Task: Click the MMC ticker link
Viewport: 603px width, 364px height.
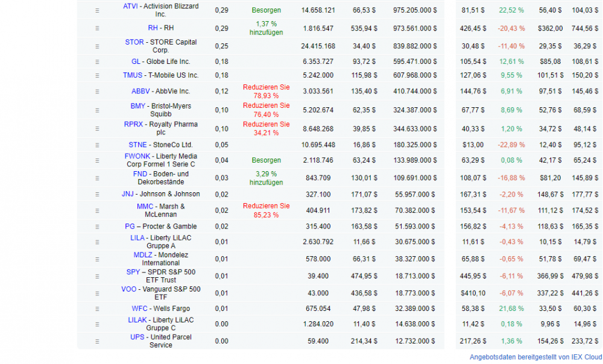Action: pos(145,207)
